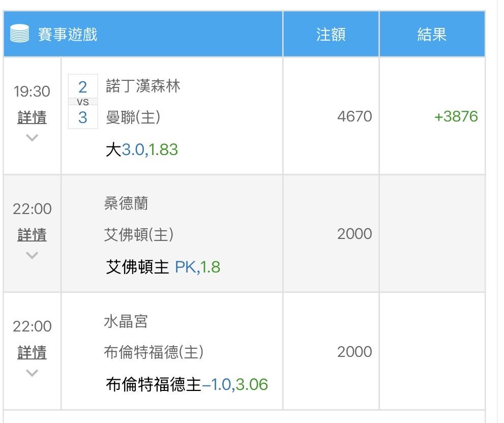Click the 艾佛頓主 PK,1.8 bet selection
Image resolution: width=504 pixels, height=423 pixels.
[163, 267]
